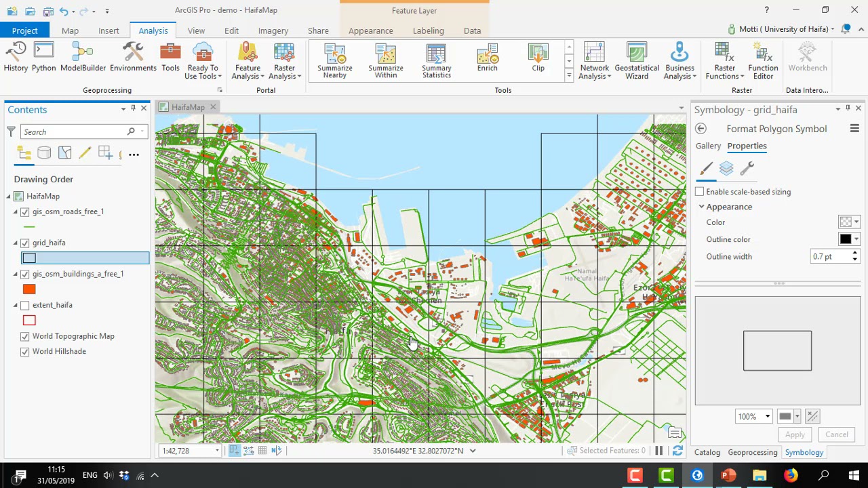Filter the Contents pane list
Viewport: 868px width, 488px height.
[11, 131]
